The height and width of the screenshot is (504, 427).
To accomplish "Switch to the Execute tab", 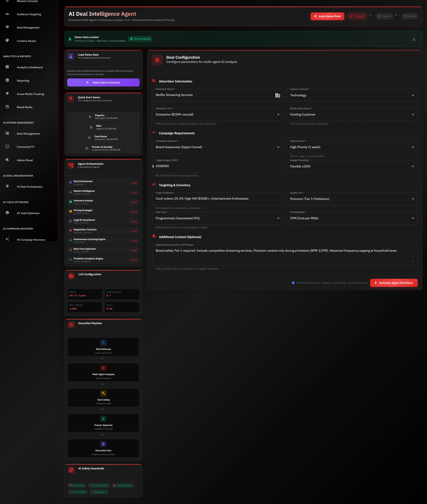I will click(x=384, y=16).
